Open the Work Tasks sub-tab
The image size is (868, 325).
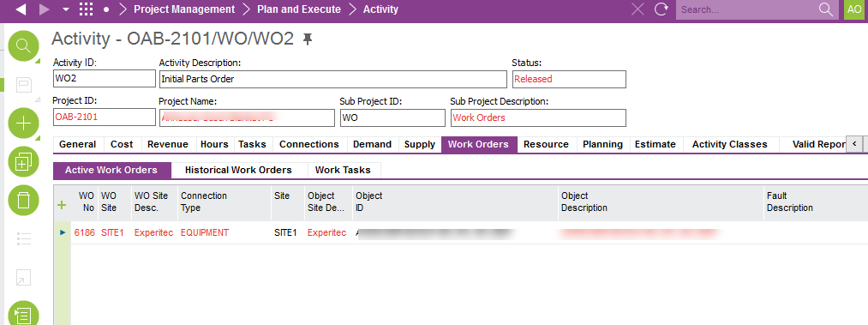[344, 170]
